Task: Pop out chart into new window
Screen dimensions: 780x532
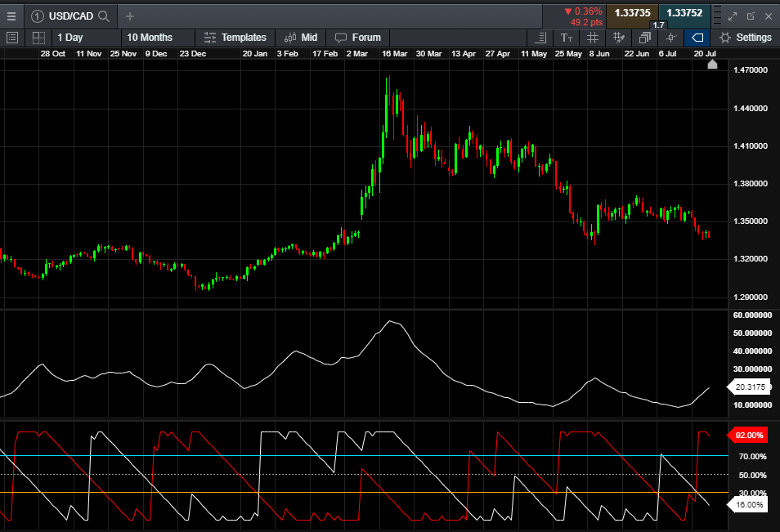Action: (751, 16)
